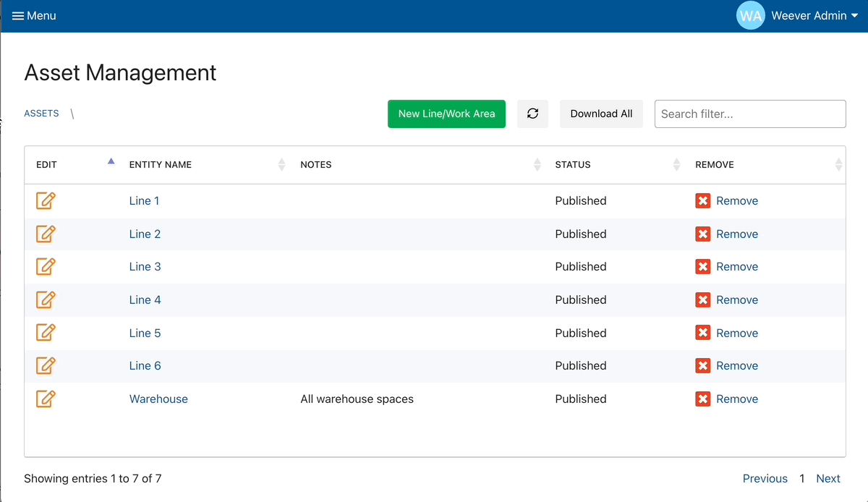Screen dimensions: 868x502
Task: Click the edit pencil icon for Warehouse
Action: [46, 399]
